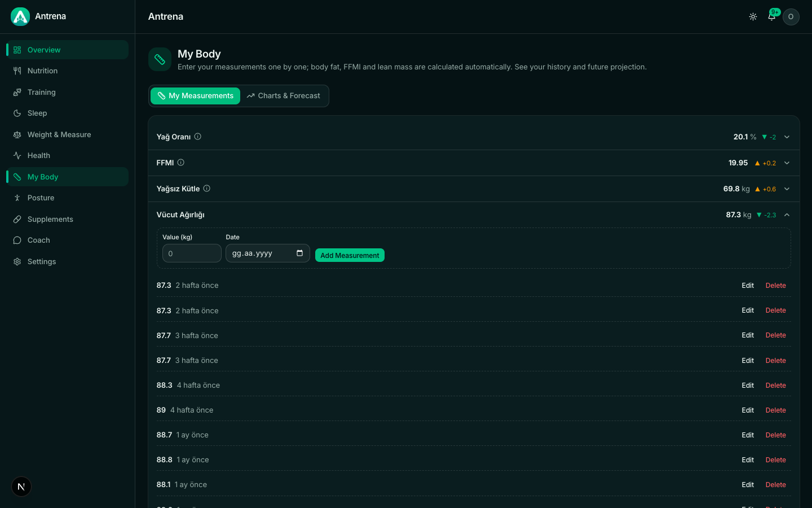Delete the 88.3 measurement entry

(776, 386)
